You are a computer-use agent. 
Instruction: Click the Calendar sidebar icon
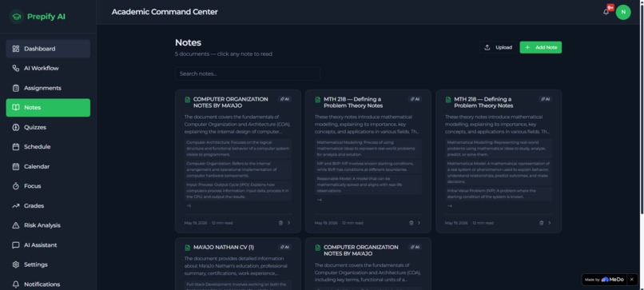click(x=16, y=166)
